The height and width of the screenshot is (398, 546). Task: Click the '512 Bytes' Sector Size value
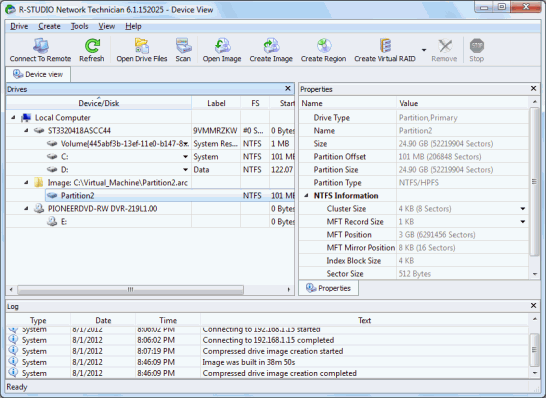[x=415, y=274]
